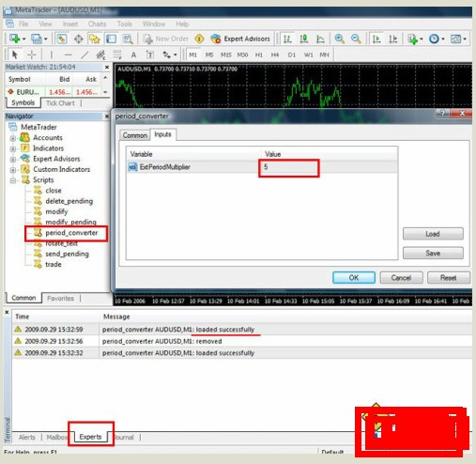Open the Experts tab in Terminal

pos(90,437)
